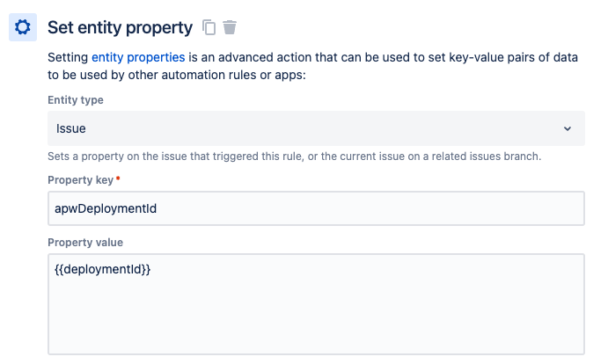Click the apwDeploymentId text in Property key
608x364 pixels.
pos(106,208)
